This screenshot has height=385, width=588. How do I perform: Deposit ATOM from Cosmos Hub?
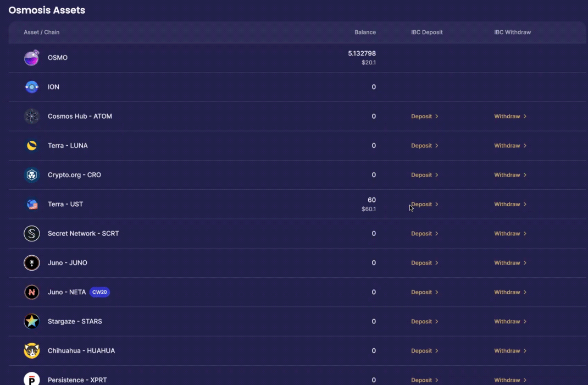point(424,117)
